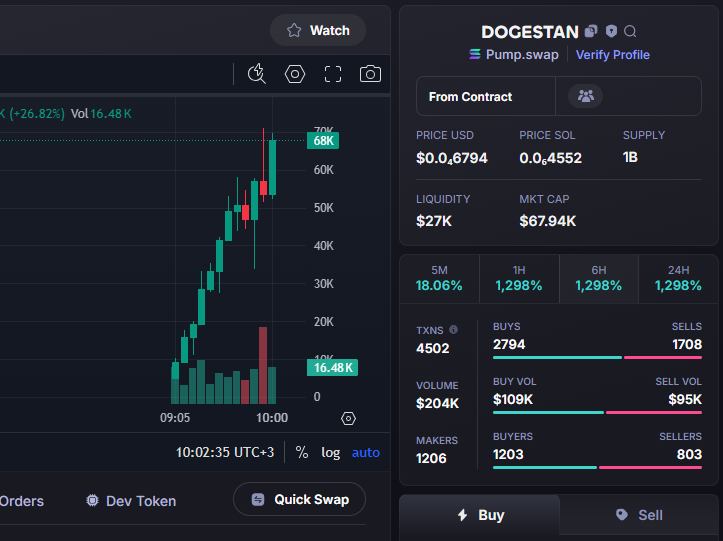Click the tag icon on Sell tab
The height and width of the screenshot is (541, 723).
622,515
